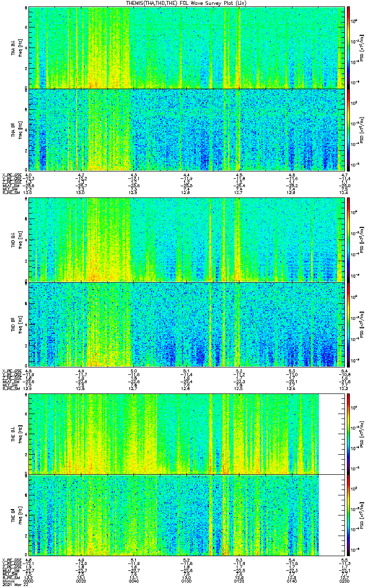
Task: Click the 0120 time tick label
Action: click(239, 581)
